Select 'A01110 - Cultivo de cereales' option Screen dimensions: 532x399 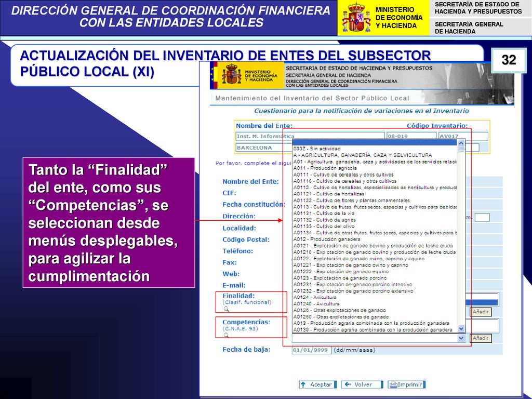coord(375,181)
